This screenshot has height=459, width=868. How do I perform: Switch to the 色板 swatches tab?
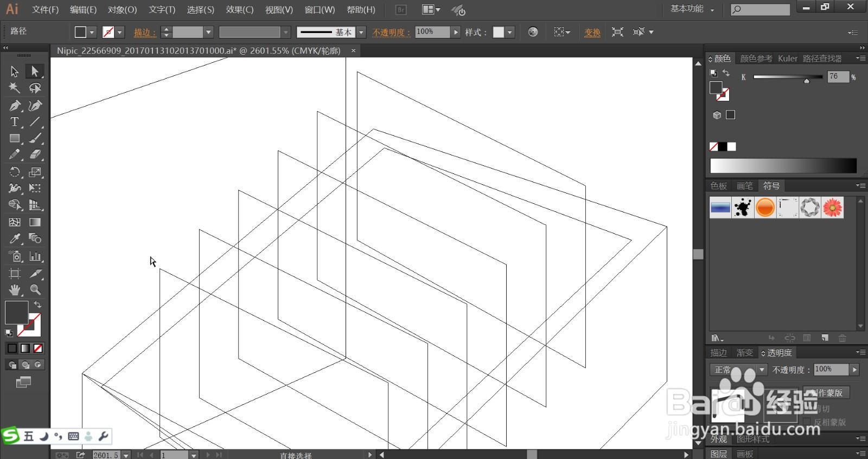(x=719, y=186)
